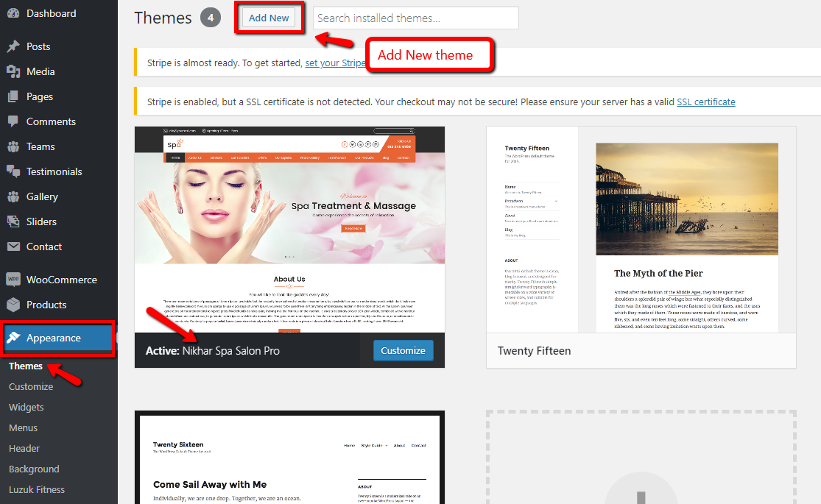Image resolution: width=821 pixels, height=504 pixels.
Task: Click the Contact envelope icon
Action: tap(13, 246)
